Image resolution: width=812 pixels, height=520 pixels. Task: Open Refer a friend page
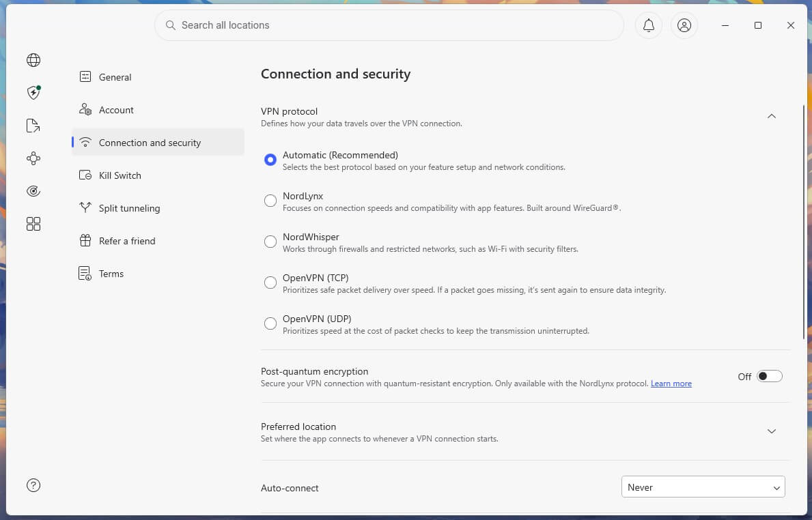(158, 241)
